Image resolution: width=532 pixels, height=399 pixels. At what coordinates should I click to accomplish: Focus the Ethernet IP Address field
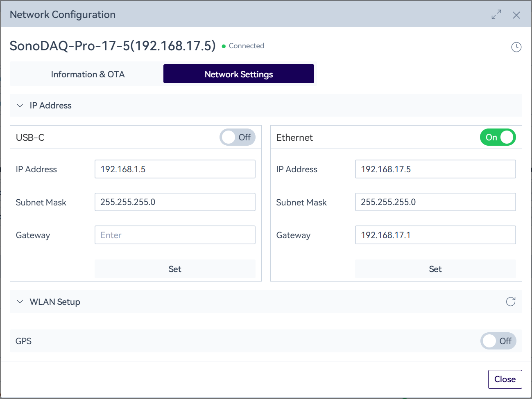pyautogui.click(x=435, y=169)
